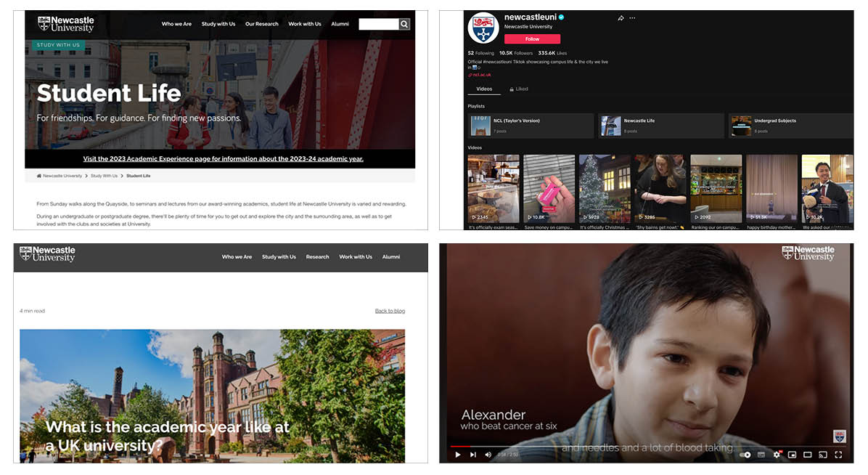Click the 'STUDY WITH US' green tag

[58, 45]
